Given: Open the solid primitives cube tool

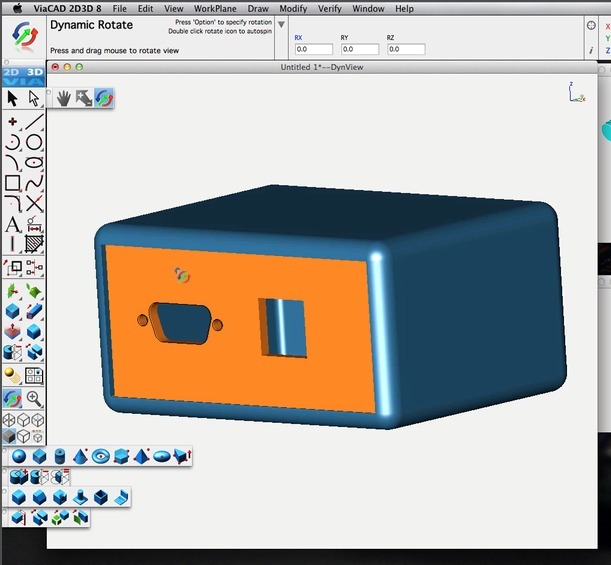Looking at the screenshot, I should point(12,311).
